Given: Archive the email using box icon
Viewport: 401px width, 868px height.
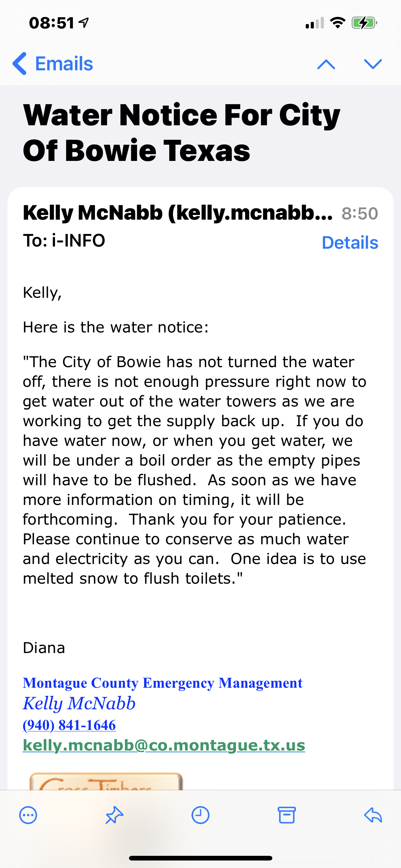Looking at the screenshot, I should (286, 816).
